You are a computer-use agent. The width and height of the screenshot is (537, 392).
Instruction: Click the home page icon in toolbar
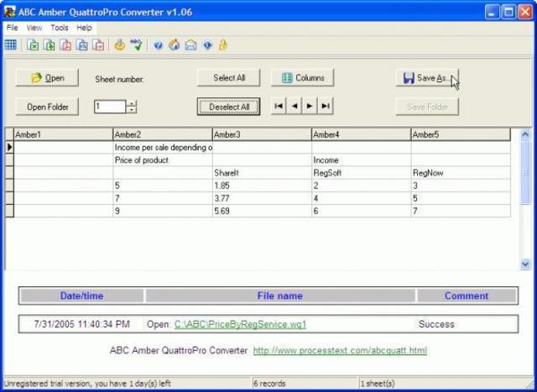click(175, 44)
